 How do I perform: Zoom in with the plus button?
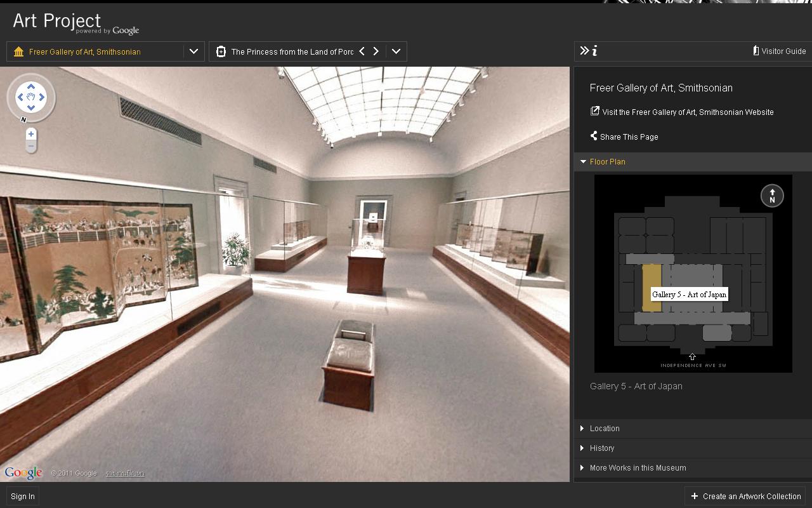31,134
